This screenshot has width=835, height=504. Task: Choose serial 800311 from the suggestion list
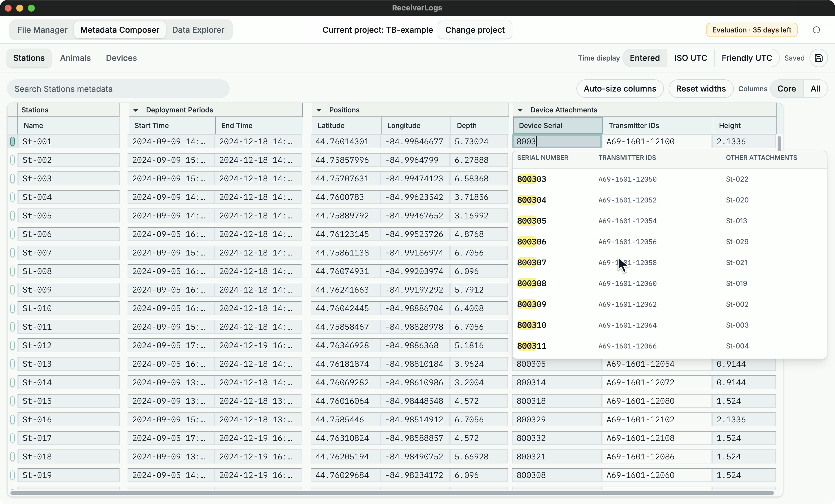point(669,346)
